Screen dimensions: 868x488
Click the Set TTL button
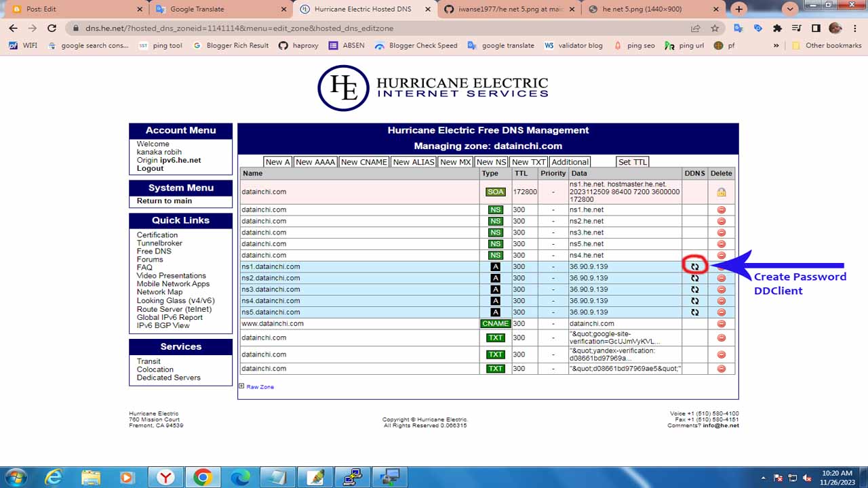click(x=633, y=162)
